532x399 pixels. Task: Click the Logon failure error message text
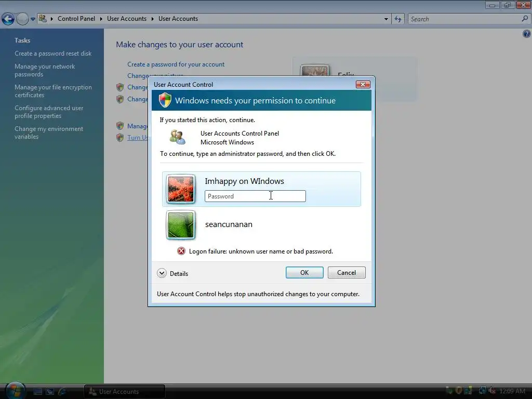click(261, 251)
